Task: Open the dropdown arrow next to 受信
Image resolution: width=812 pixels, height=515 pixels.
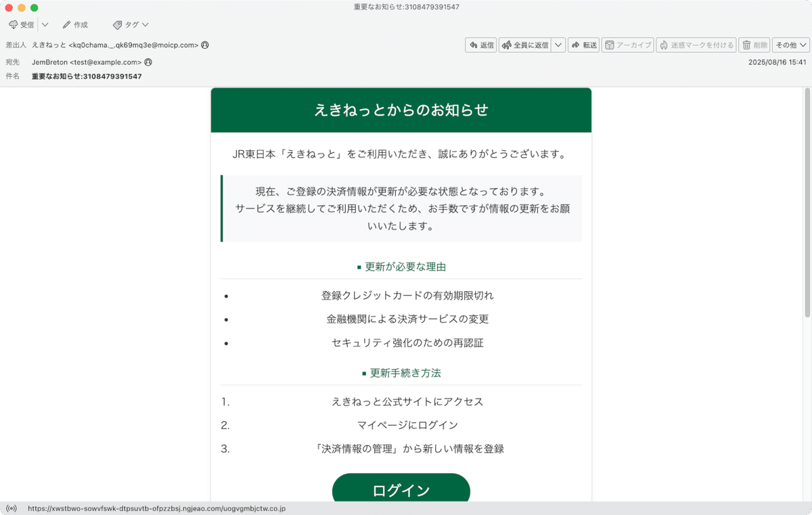Action: tap(45, 24)
